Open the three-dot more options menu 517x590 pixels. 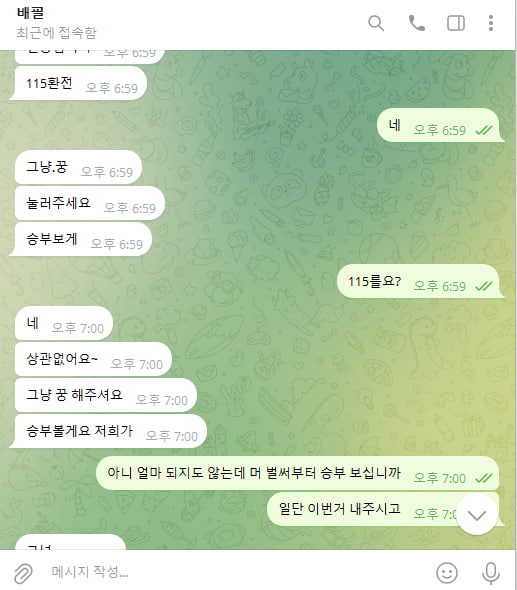click(491, 23)
